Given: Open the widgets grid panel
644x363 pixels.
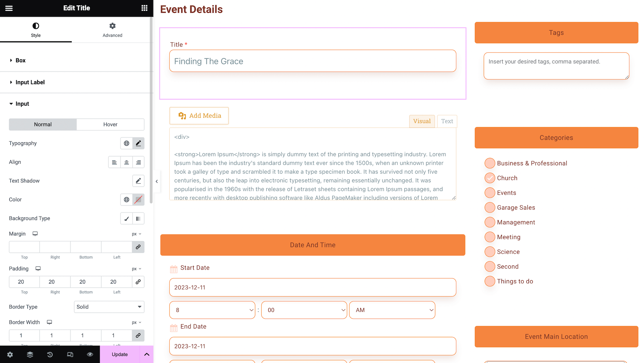Looking at the screenshot, I should click(144, 8).
